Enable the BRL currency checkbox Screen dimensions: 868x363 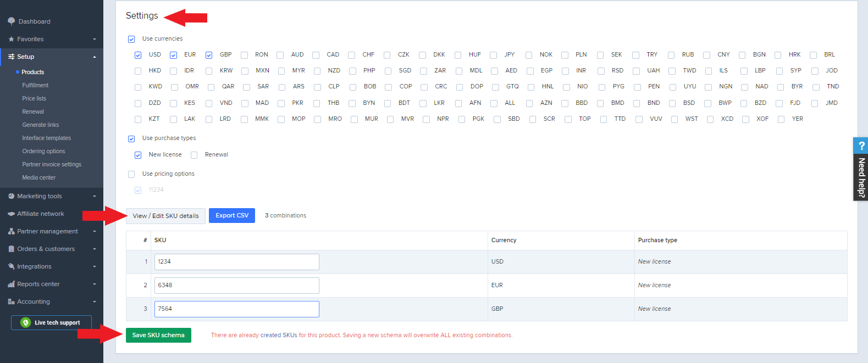(813, 55)
